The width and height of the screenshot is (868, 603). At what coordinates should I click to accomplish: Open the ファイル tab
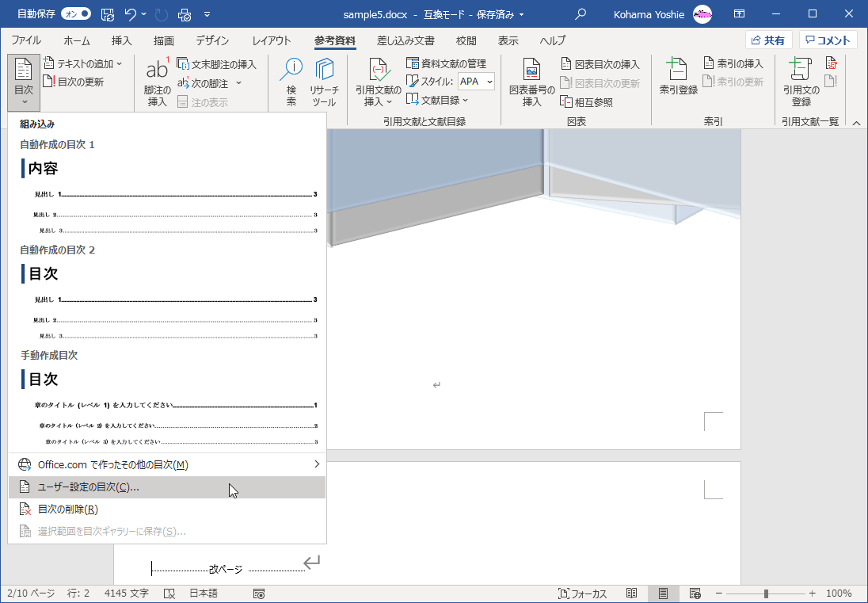[26, 40]
